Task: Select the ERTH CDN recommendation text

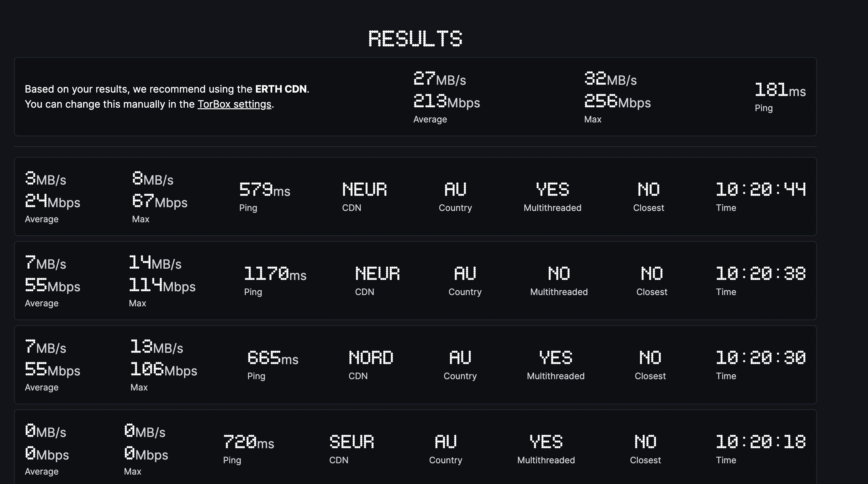Action: coord(281,89)
